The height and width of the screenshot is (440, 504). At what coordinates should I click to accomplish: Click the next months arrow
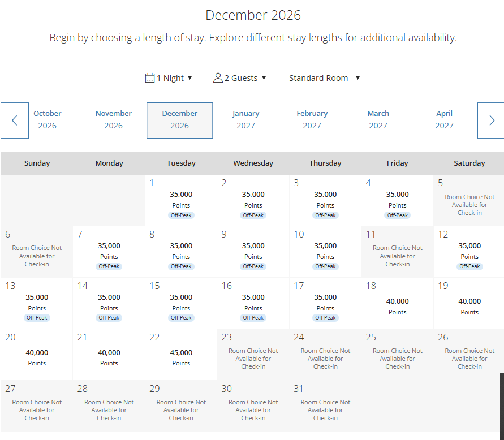[491, 120]
